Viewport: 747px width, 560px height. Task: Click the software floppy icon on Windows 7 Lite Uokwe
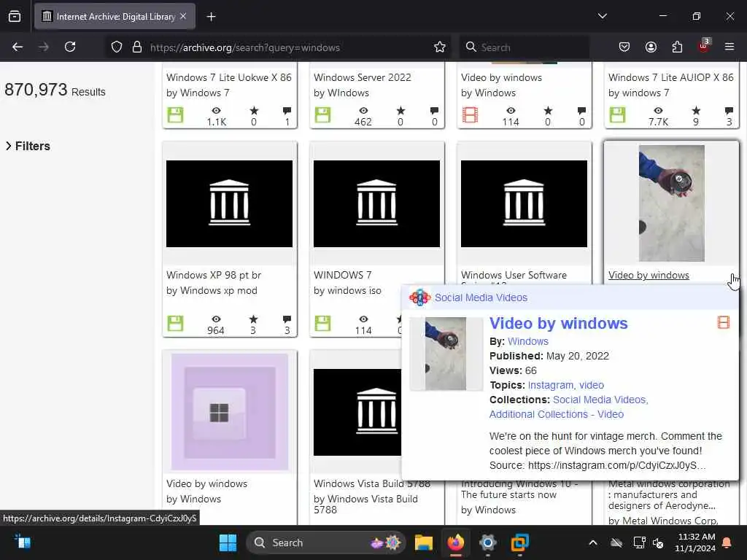[175, 114]
